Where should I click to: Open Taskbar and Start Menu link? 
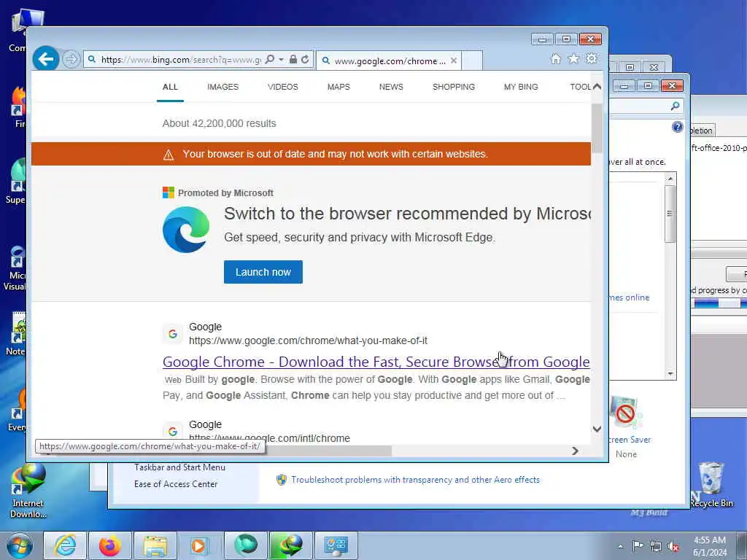pos(179,467)
